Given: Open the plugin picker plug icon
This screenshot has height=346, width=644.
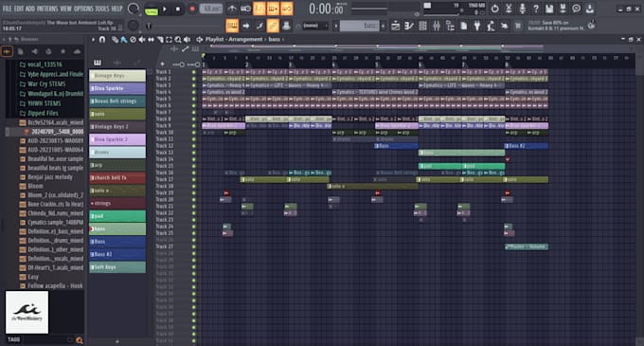Looking at the screenshot, I should (x=476, y=26).
